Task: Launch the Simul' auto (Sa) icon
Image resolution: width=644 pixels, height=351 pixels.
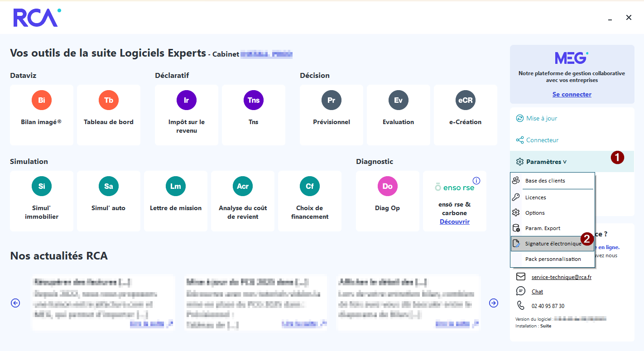Action: 109,186
